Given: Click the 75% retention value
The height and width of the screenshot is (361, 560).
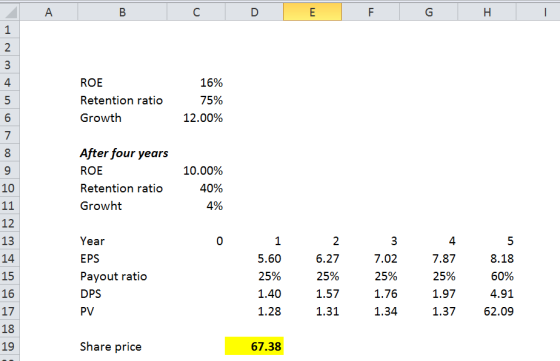Looking at the screenshot, I should point(211,100).
